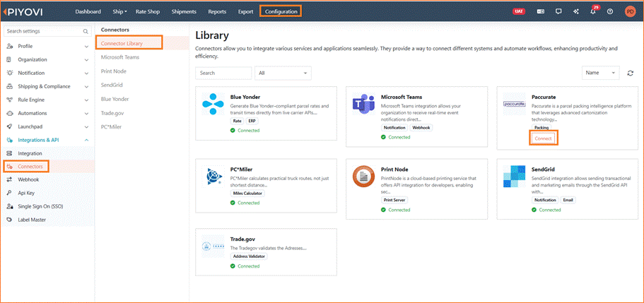
Task: Open the Rate Shop menu item
Action: click(148, 11)
